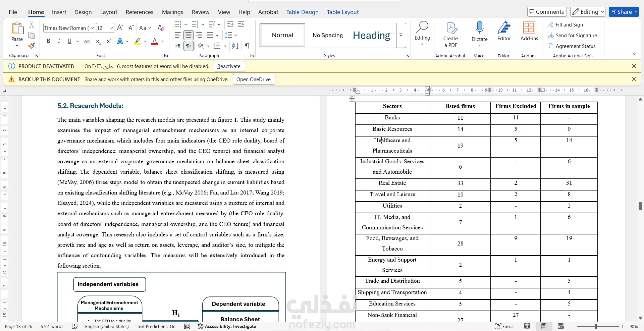
Task: Decrease paragraph indent
Action: point(230,24)
